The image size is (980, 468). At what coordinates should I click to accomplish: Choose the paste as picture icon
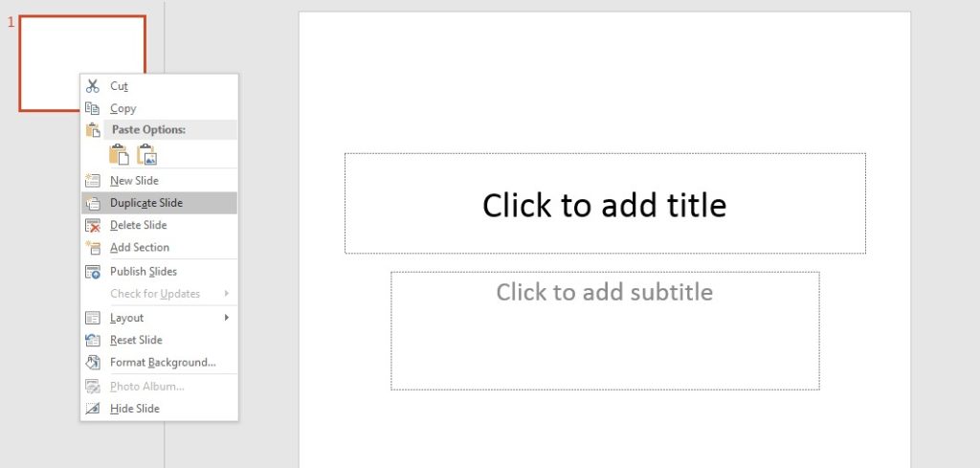146,154
